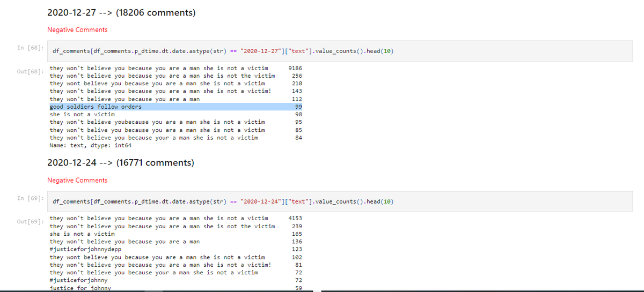The width and height of the screenshot is (644, 292).
Task: Click count value 123 in output 69
Action: pyautogui.click(x=297, y=249)
